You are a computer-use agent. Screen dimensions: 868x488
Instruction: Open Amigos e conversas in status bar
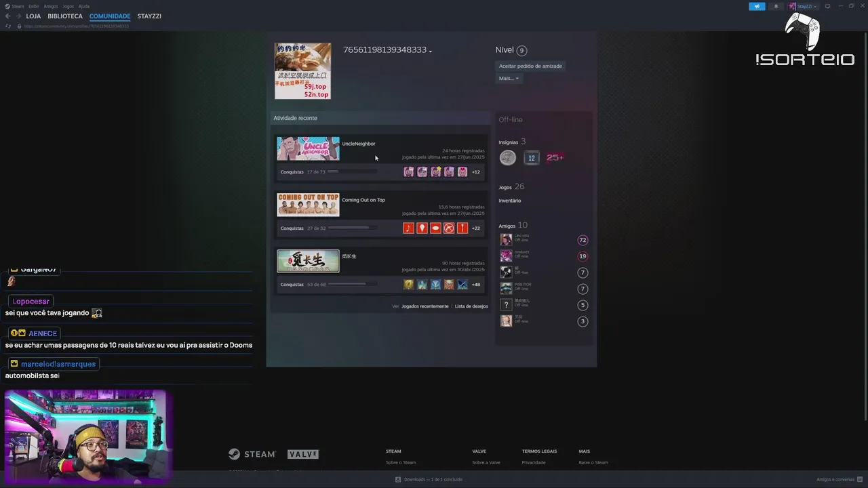[x=839, y=479]
